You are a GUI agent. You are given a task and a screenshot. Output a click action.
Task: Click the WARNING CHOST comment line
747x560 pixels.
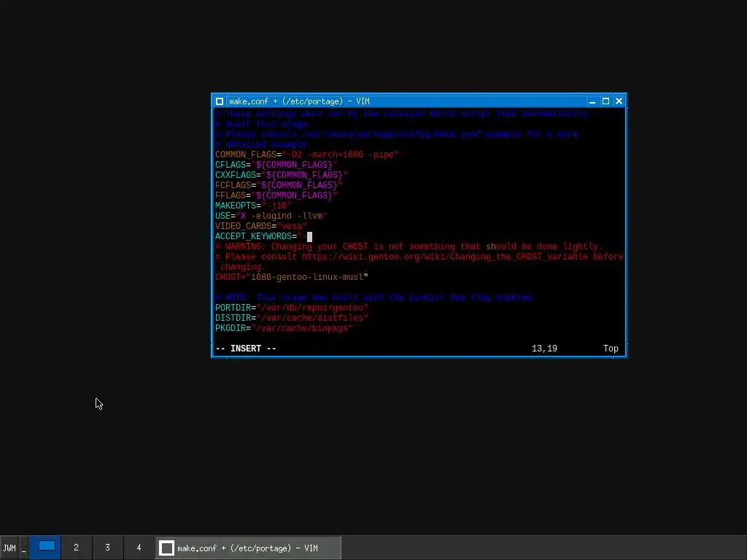click(x=409, y=246)
